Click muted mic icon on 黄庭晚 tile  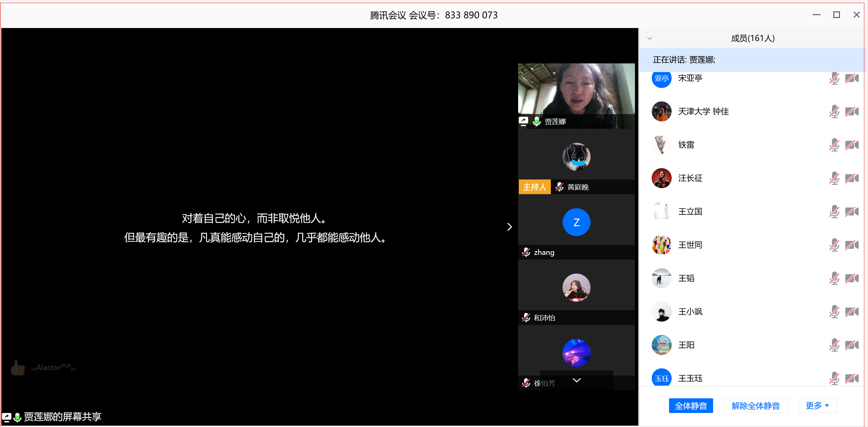click(x=559, y=187)
